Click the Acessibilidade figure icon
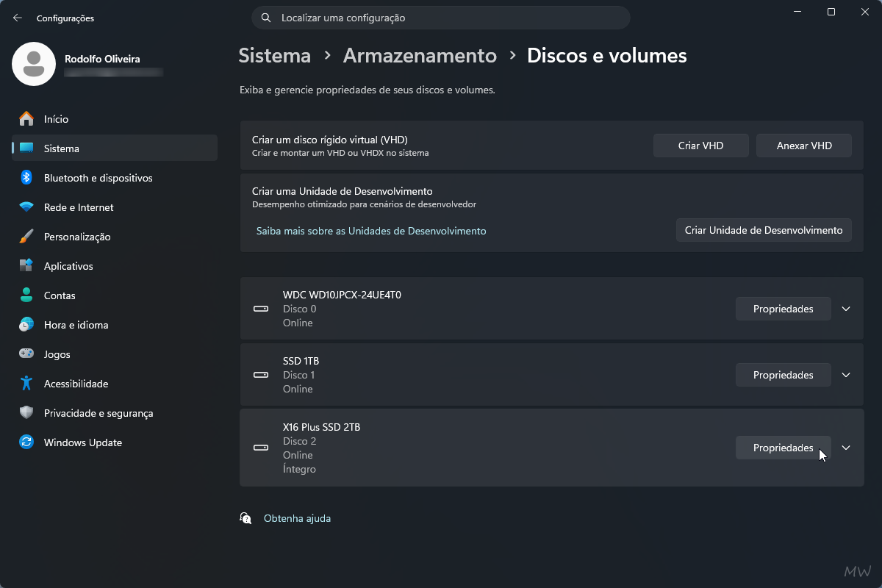This screenshot has height=588, width=882. pos(26,384)
